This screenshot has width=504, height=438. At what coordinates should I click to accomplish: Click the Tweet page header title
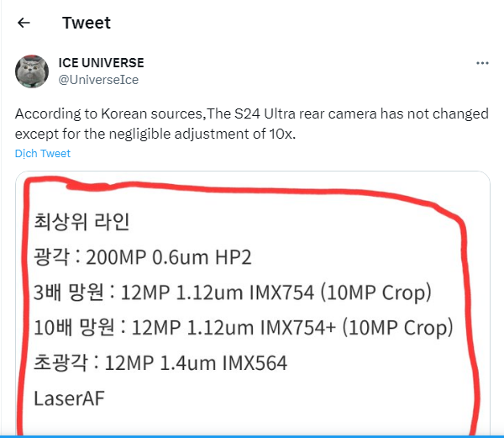86,23
